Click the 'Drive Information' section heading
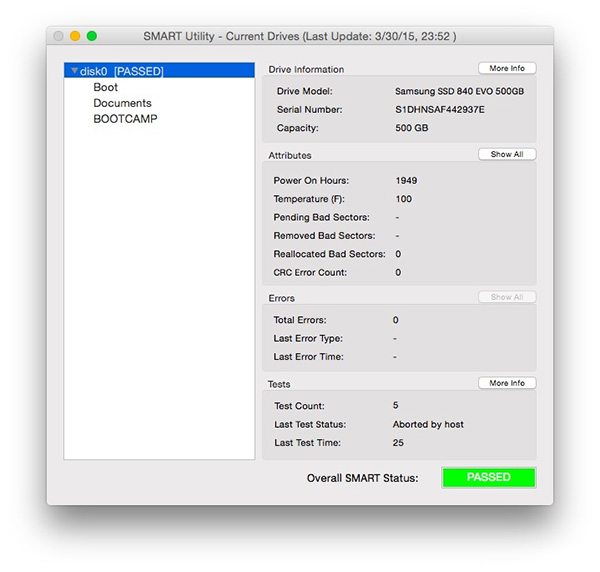600x572 pixels. (x=306, y=69)
